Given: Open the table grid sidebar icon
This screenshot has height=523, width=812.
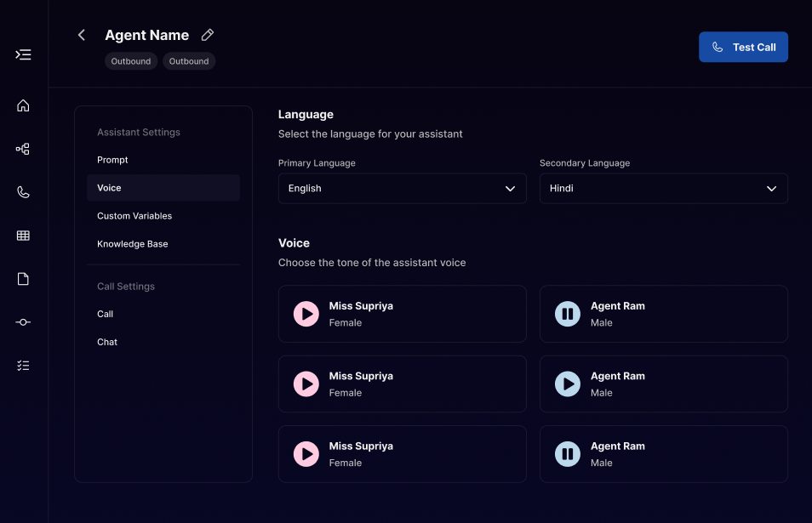Looking at the screenshot, I should tap(24, 236).
